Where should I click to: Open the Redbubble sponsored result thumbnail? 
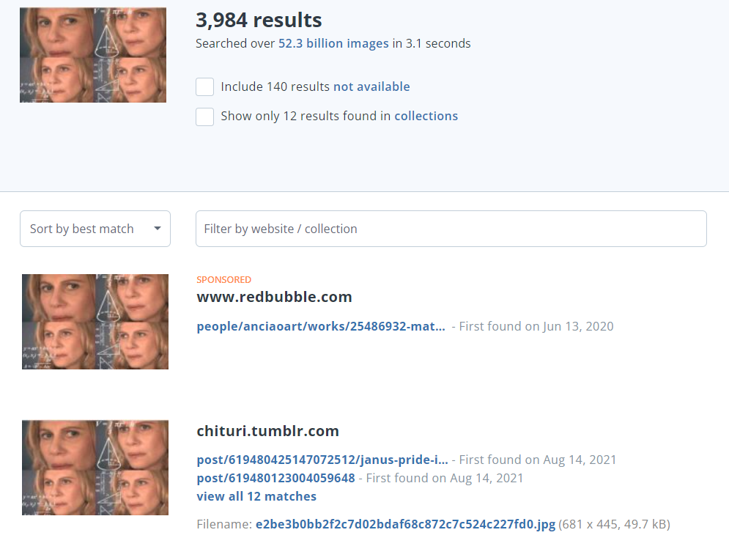[95, 321]
